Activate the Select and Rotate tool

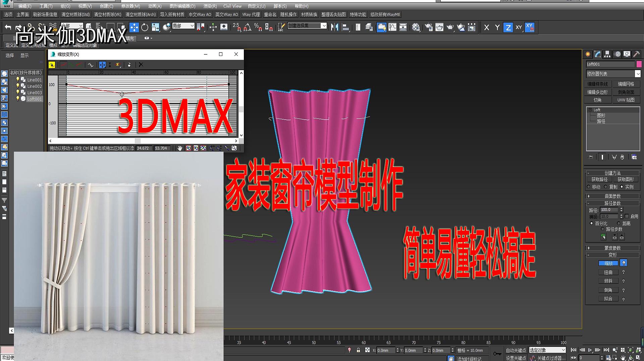(145, 27)
